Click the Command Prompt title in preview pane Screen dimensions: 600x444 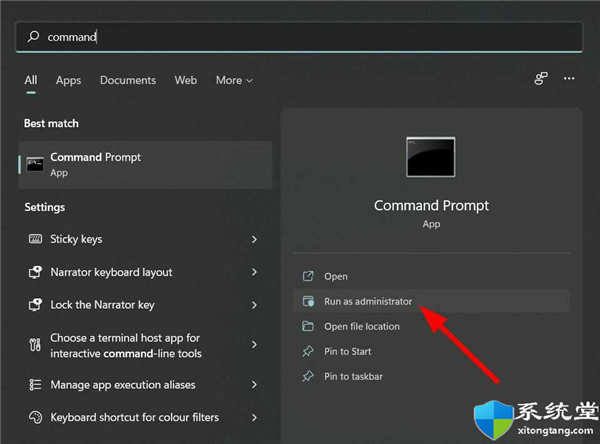click(431, 206)
